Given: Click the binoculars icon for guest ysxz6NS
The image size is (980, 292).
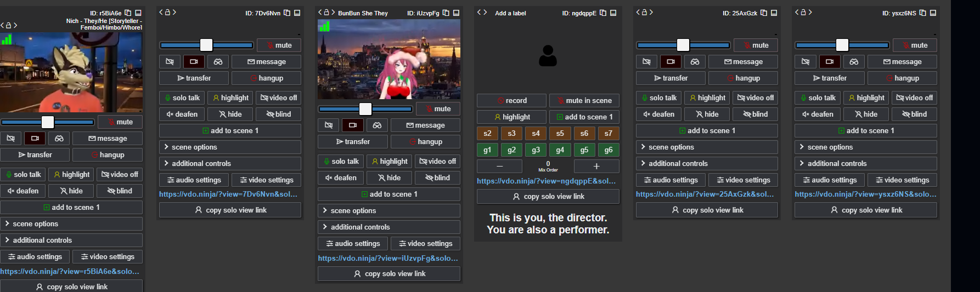Looking at the screenshot, I should point(854,62).
